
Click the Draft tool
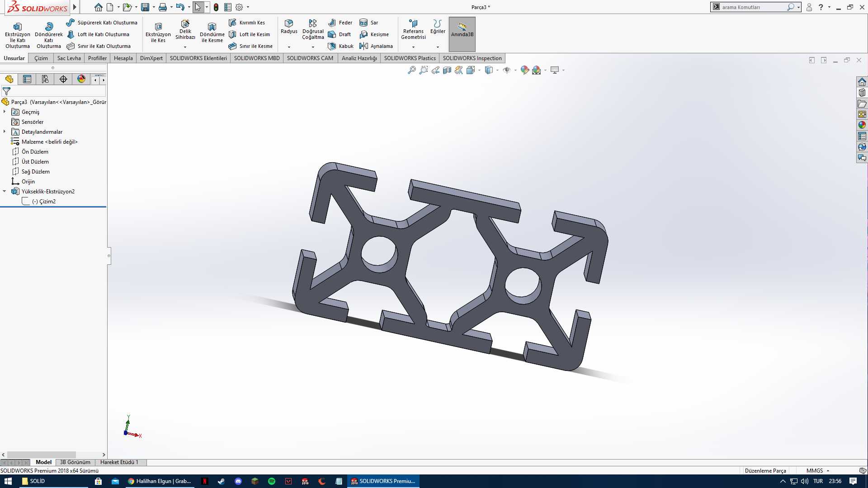coord(340,34)
